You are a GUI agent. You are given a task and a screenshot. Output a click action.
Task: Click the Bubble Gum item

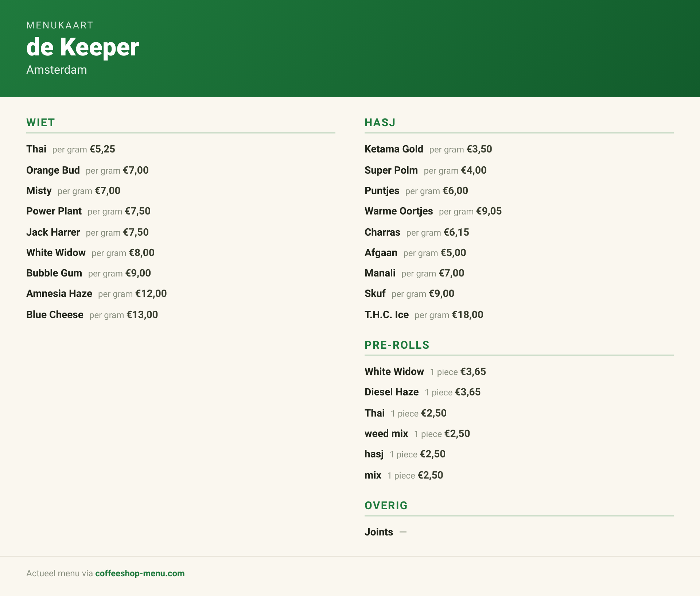pos(54,273)
